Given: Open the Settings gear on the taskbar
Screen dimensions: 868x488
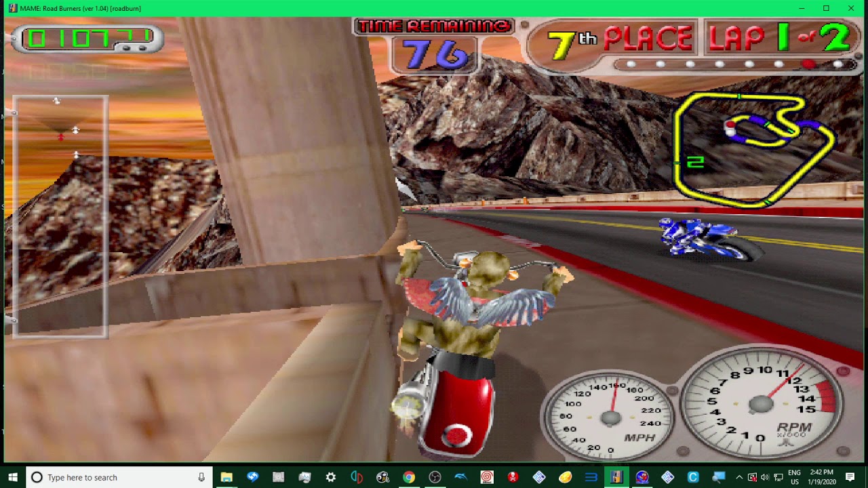Looking at the screenshot, I should 330,477.
